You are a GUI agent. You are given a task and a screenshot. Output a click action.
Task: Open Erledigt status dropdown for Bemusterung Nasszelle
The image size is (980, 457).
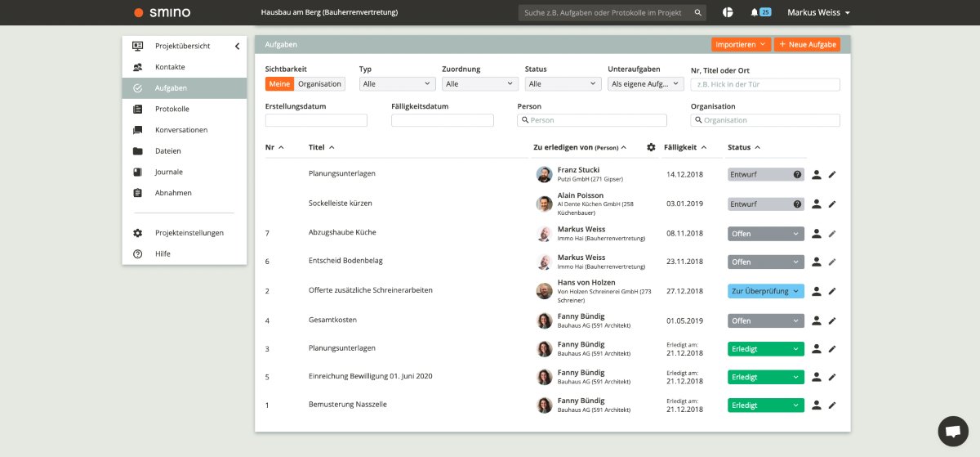[x=766, y=405]
